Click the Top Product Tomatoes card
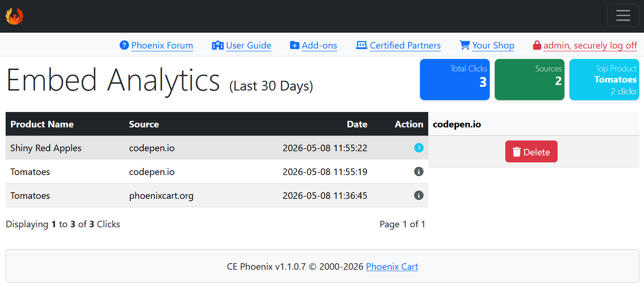 [x=604, y=79]
